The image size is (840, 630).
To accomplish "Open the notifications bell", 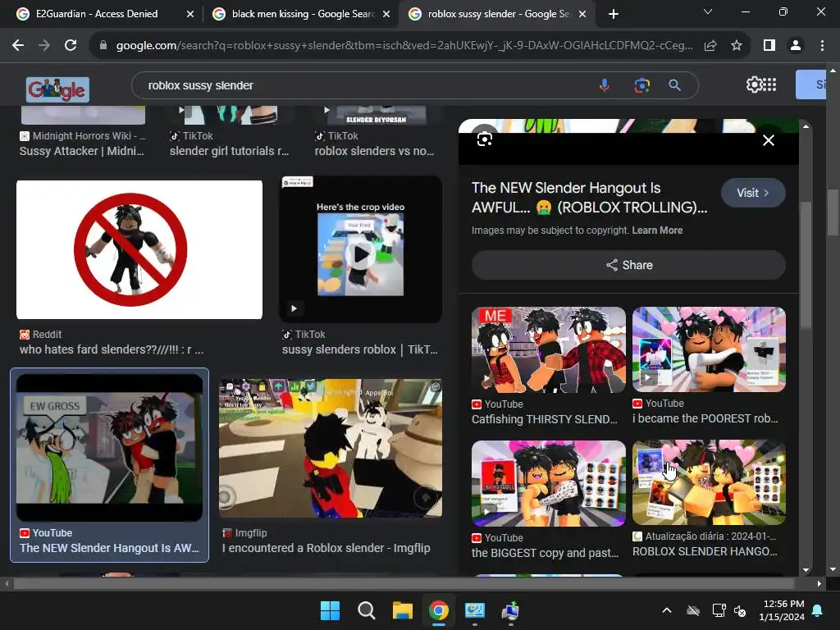I will point(818,610).
